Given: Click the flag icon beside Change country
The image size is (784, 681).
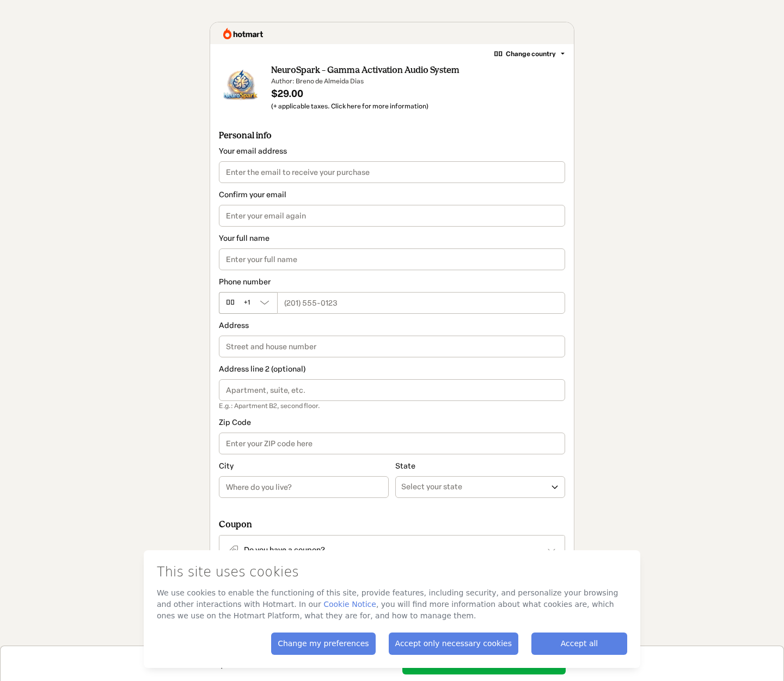Looking at the screenshot, I should (x=498, y=54).
